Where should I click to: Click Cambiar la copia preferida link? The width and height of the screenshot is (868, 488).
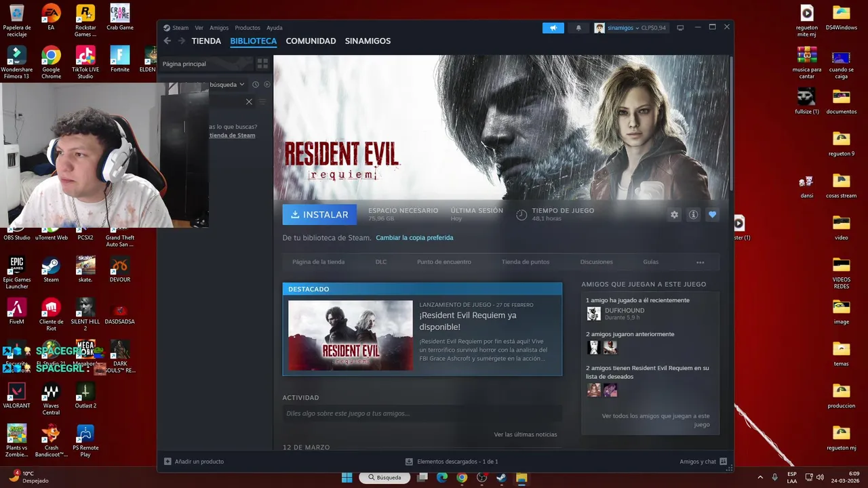coord(414,238)
